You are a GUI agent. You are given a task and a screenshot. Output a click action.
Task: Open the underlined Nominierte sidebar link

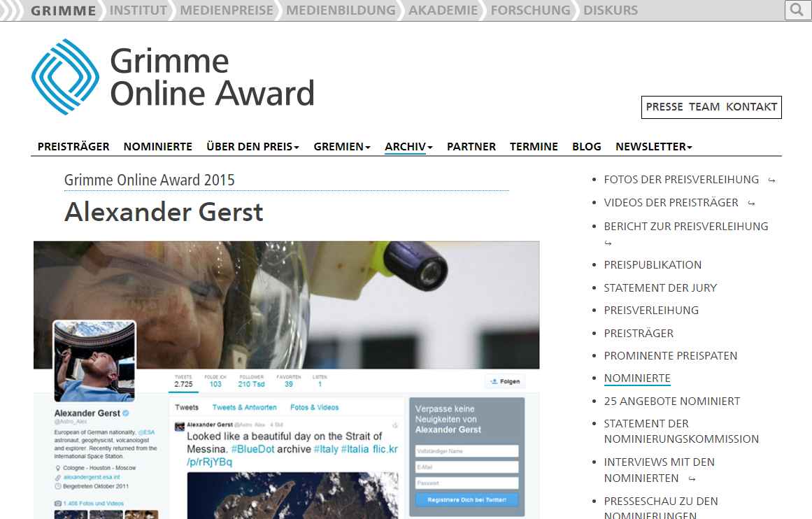click(x=637, y=378)
